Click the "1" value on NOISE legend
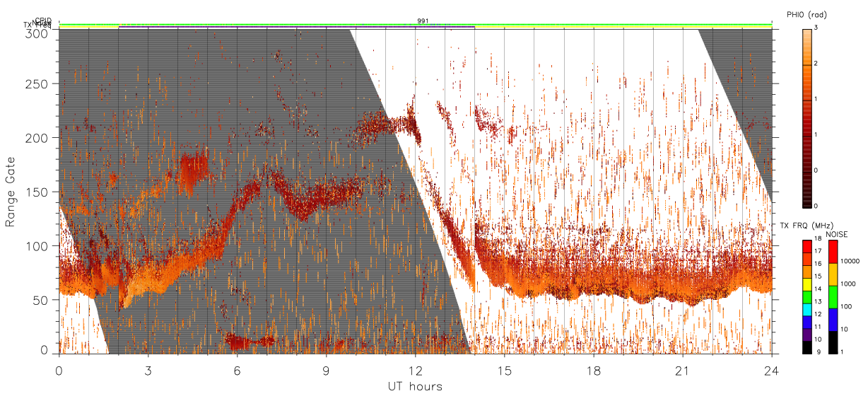This screenshot has height=401, width=868. click(843, 351)
